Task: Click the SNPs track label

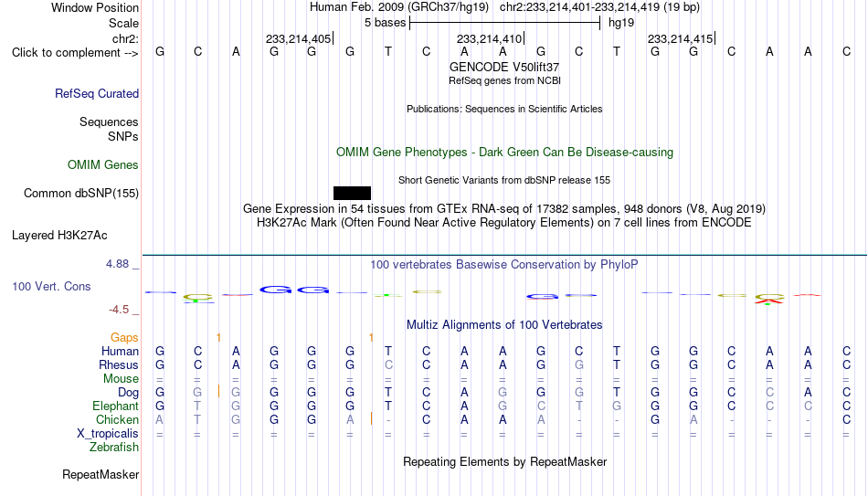Action: pos(123,136)
